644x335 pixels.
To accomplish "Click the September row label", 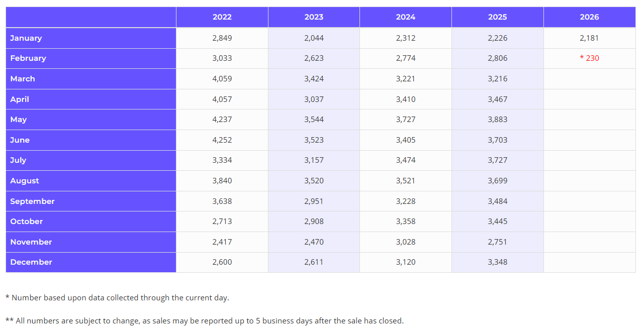I will (x=32, y=201).
